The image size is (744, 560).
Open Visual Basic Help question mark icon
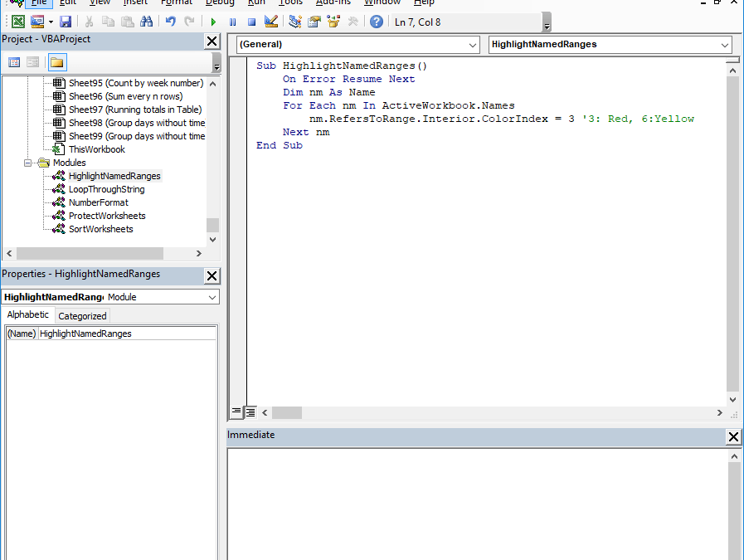coord(377,22)
